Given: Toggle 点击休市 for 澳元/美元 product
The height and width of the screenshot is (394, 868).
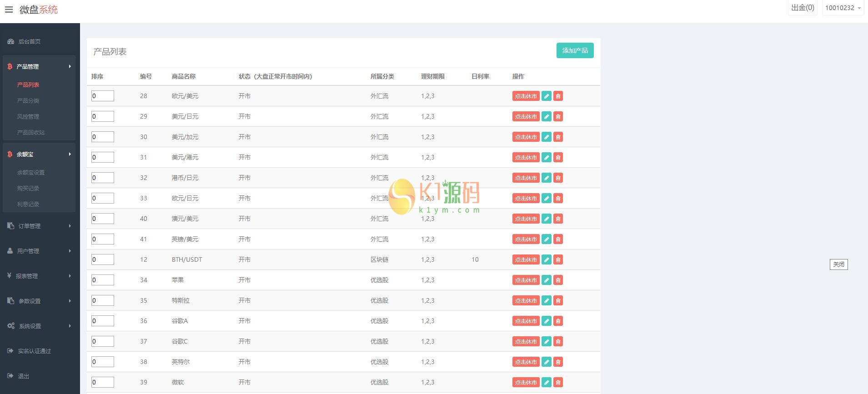Looking at the screenshot, I should [x=526, y=219].
